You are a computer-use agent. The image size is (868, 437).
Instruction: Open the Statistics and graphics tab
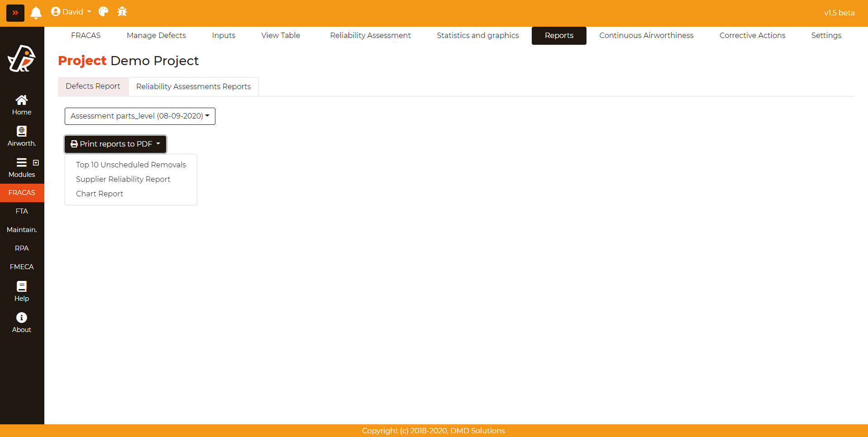(477, 35)
